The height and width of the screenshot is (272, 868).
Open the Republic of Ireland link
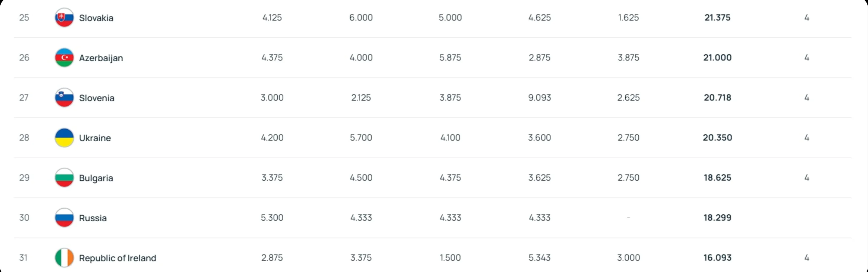(117, 258)
